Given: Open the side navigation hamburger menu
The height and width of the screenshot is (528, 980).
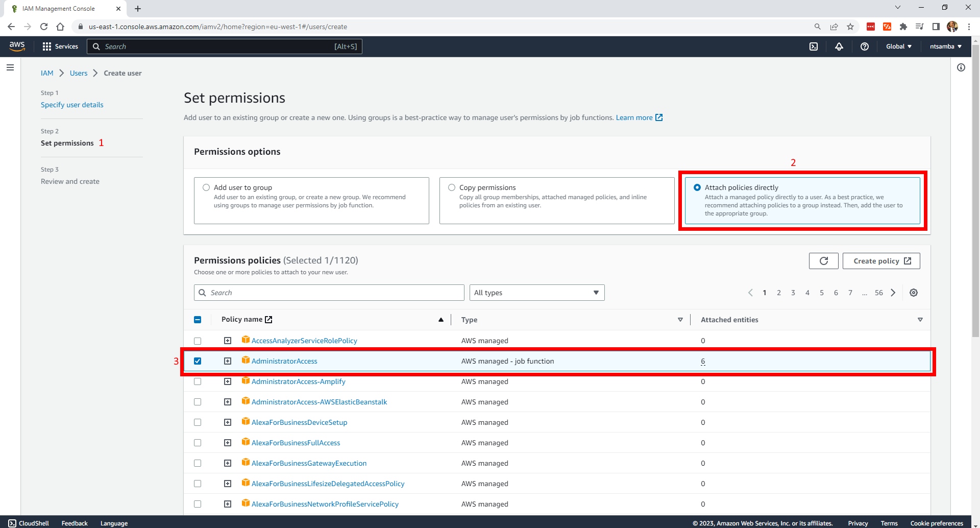Looking at the screenshot, I should [10, 67].
